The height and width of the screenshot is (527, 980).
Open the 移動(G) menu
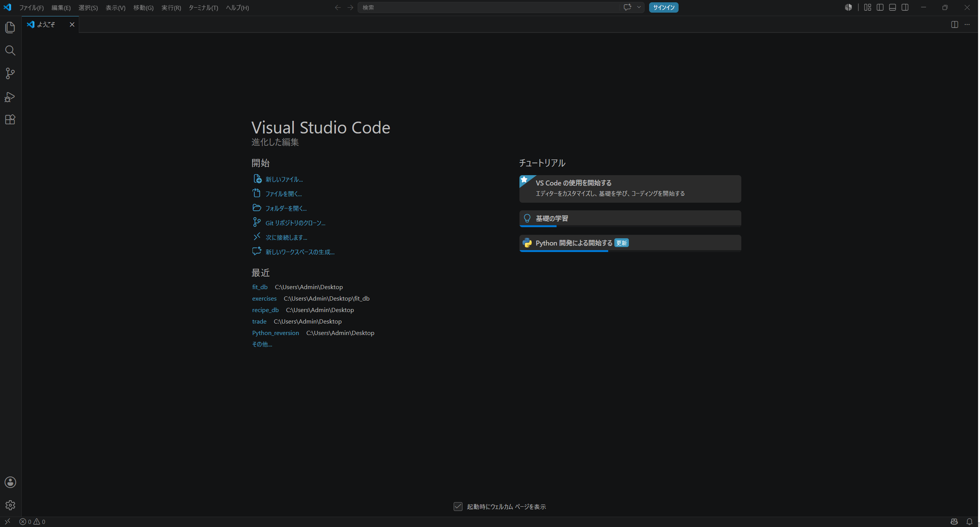click(143, 8)
